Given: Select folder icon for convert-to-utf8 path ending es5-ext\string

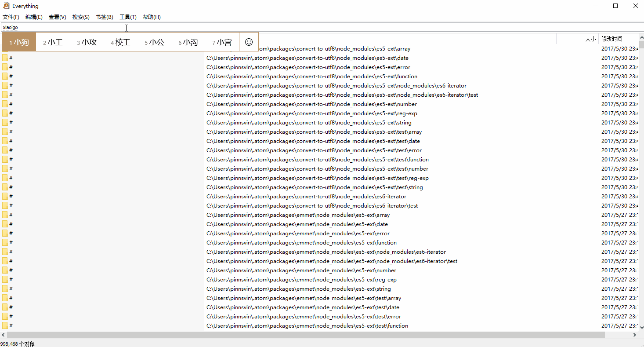Looking at the screenshot, I should tap(5, 123).
